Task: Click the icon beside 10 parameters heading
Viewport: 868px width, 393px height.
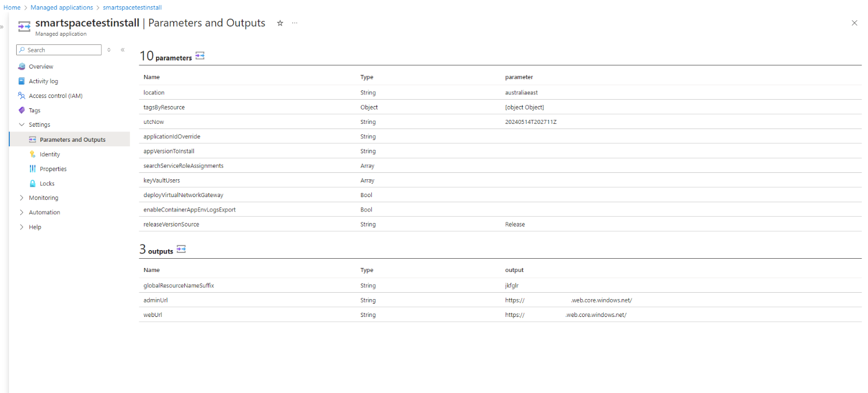Action: tap(200, 56)
